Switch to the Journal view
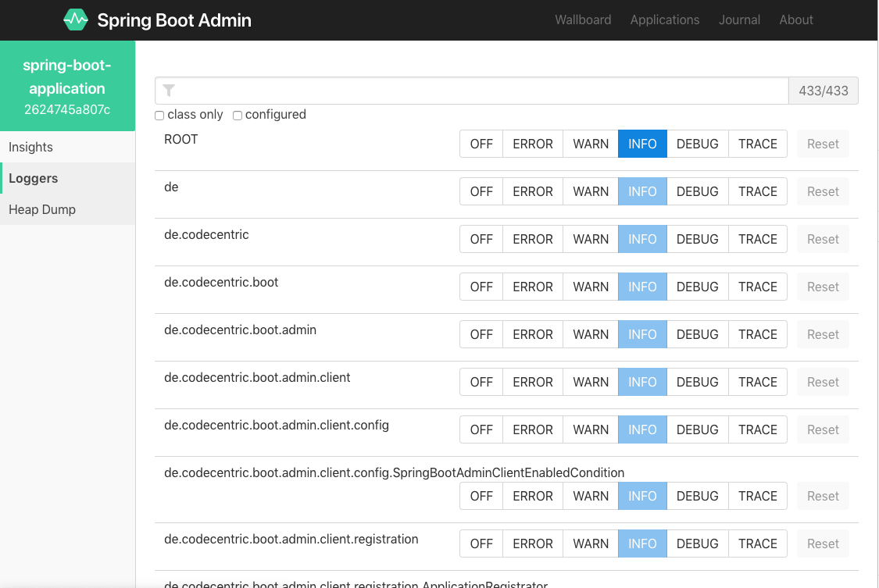879x588 pixels. 739,20
